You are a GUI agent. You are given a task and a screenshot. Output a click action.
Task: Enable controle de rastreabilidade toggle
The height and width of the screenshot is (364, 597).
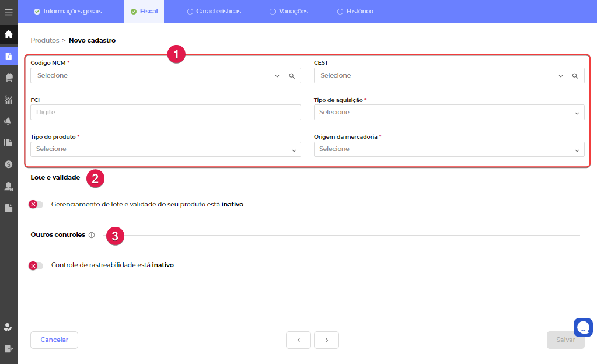[x=36, y=265]
